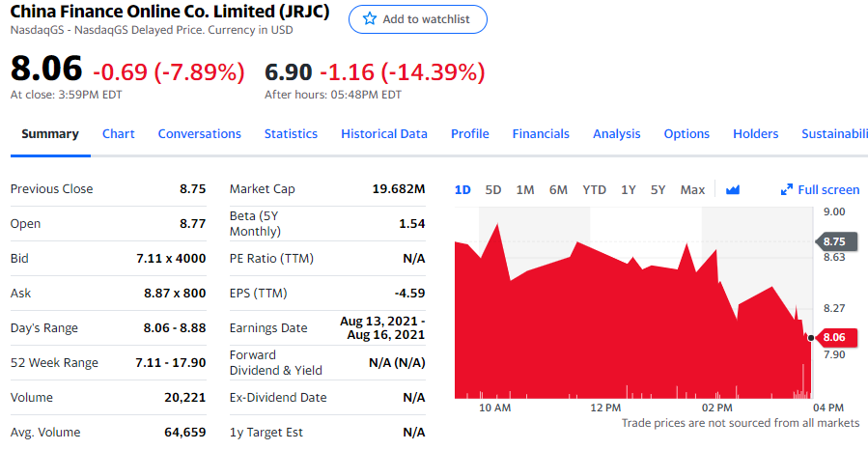This screenshot has height=450, width=868.
Task: Open the Sustainability tab
Action: point(835,134)
